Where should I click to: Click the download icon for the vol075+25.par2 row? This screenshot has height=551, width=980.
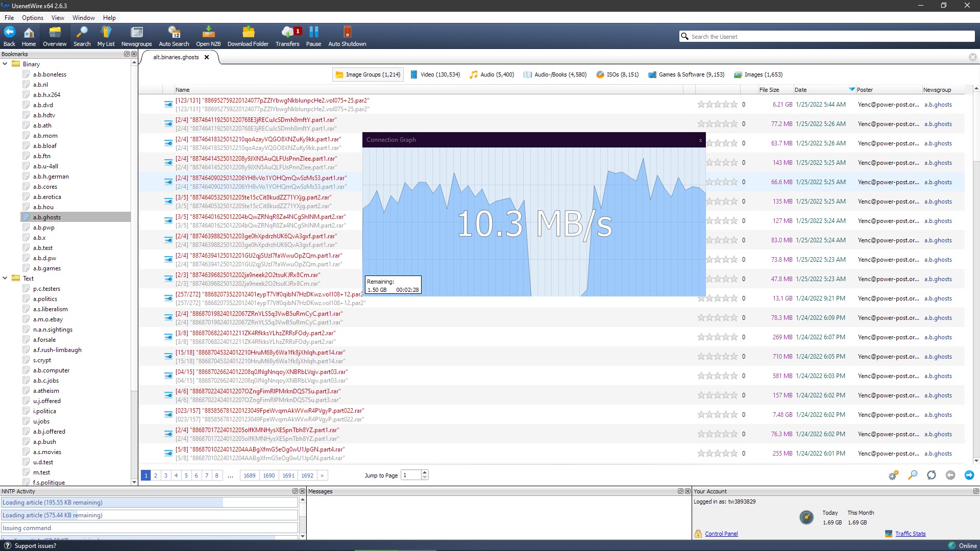(x=168, y=105)
